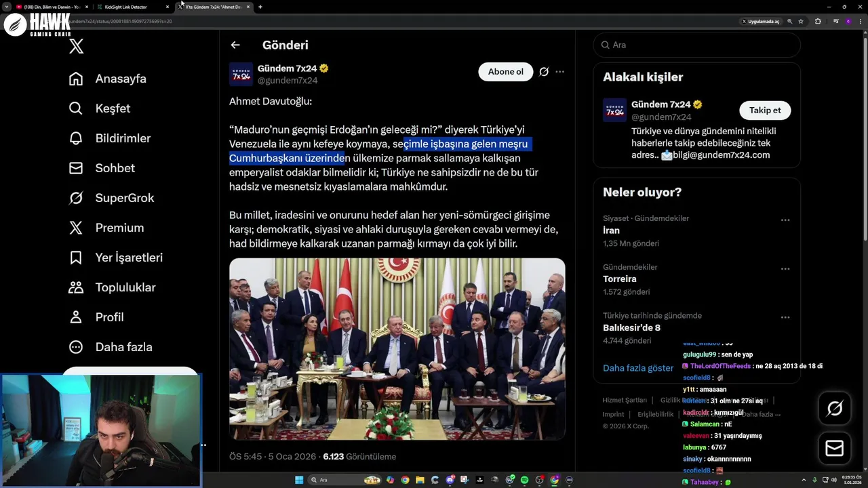
Task: Click Daha fazla göster link
Action: [x=638, y=368]
